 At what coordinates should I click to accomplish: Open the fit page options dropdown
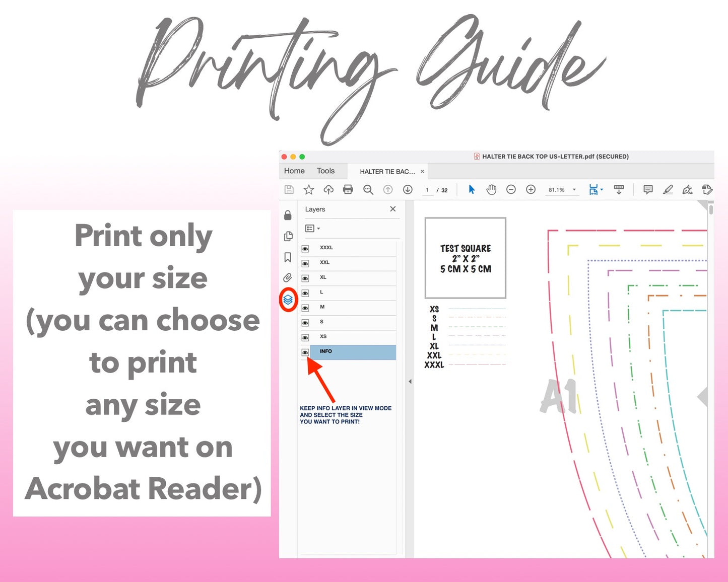596,190
